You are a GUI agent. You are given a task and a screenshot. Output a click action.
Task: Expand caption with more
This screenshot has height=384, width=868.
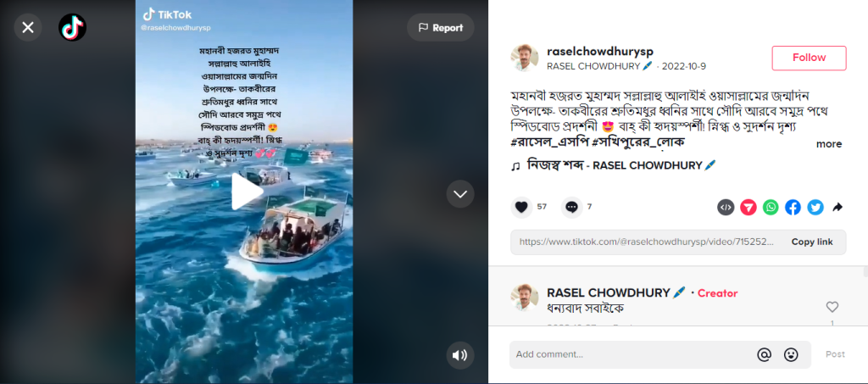click(x=829, y=144)
